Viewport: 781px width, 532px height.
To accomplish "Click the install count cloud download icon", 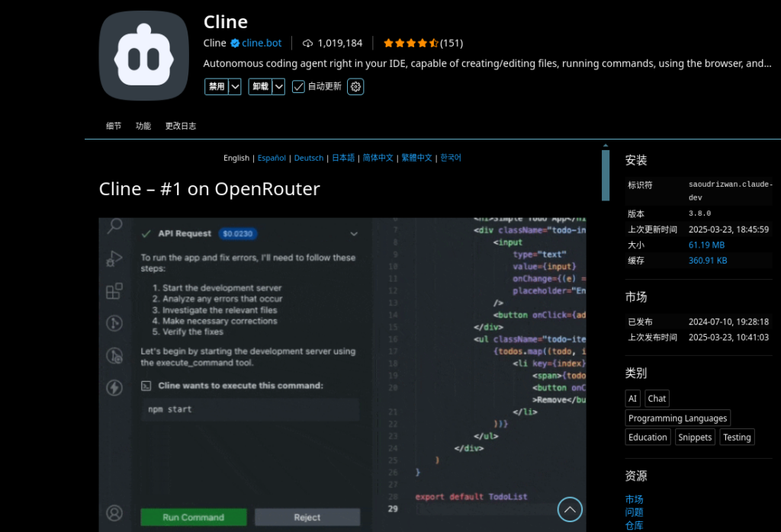I will [308, 43].
